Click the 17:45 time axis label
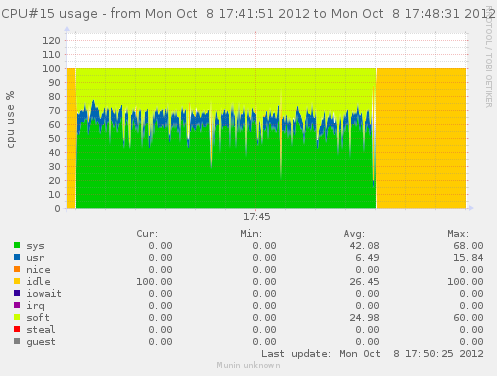The width and height of the screenshot is (497, 376). pos(256,217)
